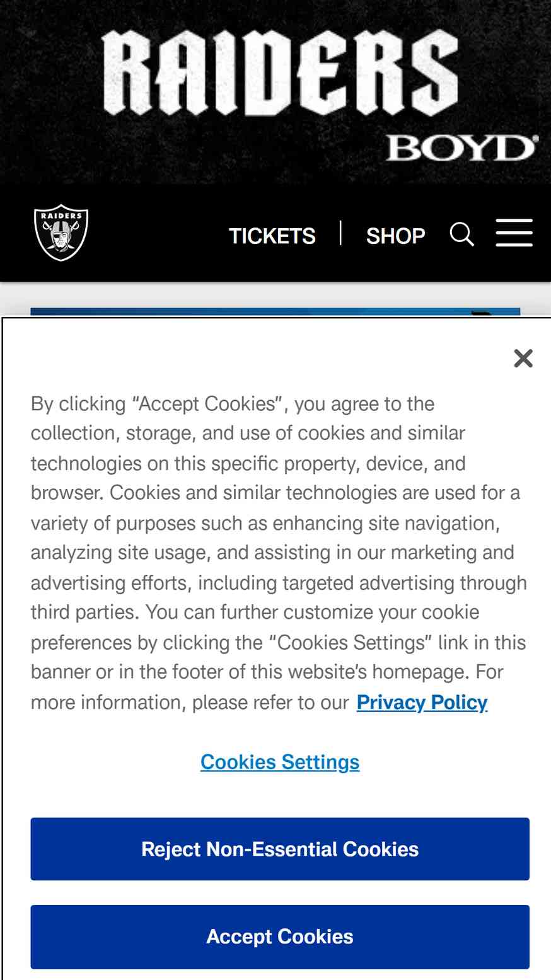Screen dimensions: 551x980
Task: Open the Cookies Settings link
Action: pyautogui.click(x=280, y=762)
